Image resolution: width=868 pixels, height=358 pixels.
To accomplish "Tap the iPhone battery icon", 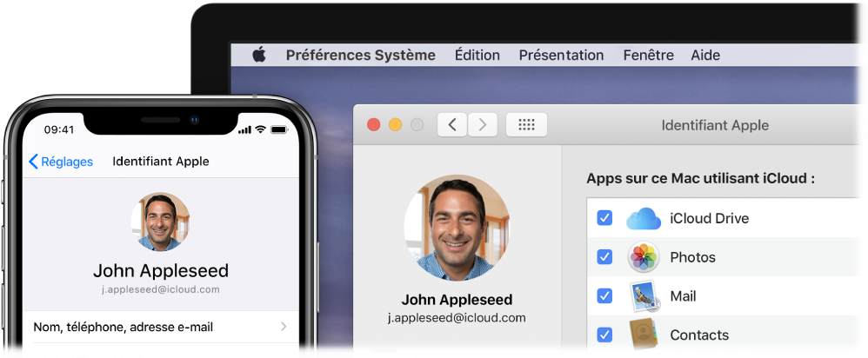I will [279, 129].
